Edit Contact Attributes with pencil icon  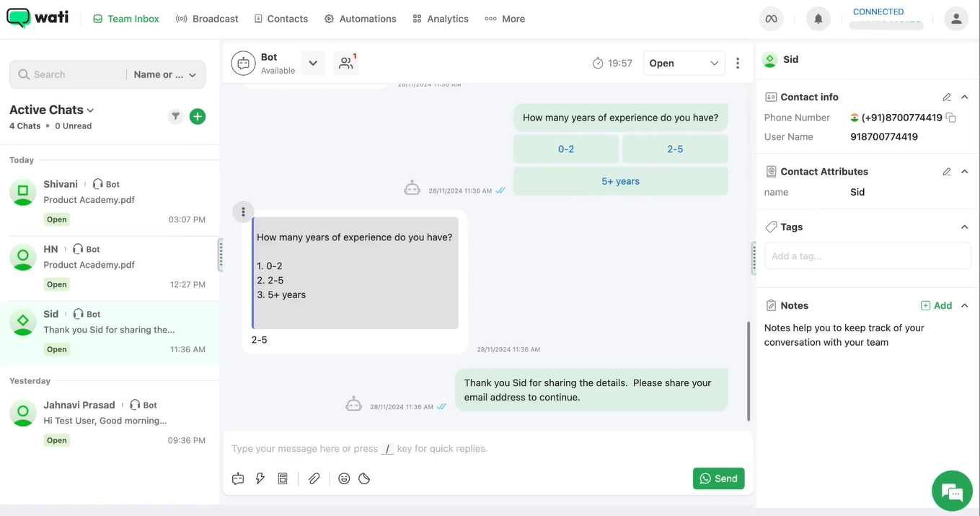point(947,172)
